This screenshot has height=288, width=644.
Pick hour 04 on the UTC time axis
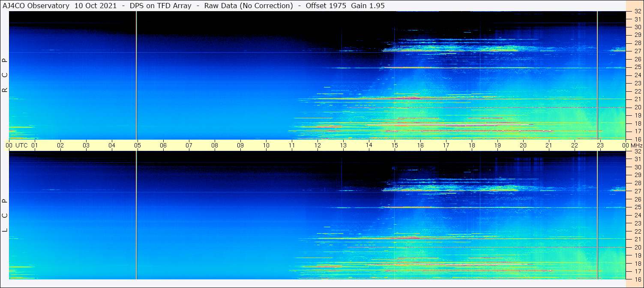click(x=112, y=145)
